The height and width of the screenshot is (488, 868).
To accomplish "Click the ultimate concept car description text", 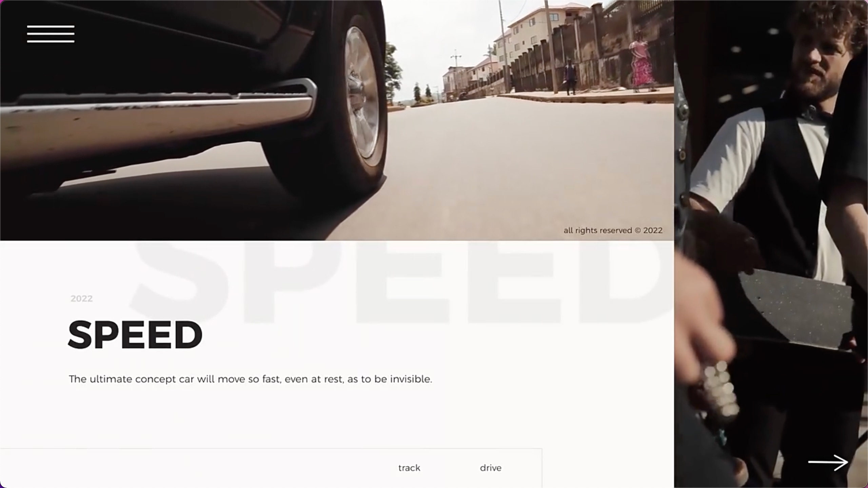I will 251,379.
